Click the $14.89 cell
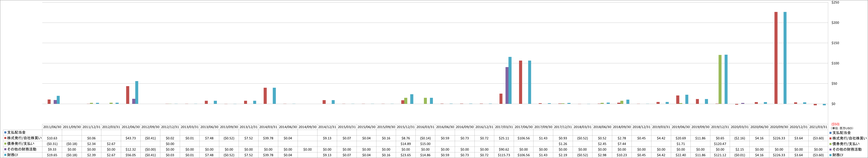The height and width of the screenshot is (158, 868). pyautogui.click(x=406, y=144)
